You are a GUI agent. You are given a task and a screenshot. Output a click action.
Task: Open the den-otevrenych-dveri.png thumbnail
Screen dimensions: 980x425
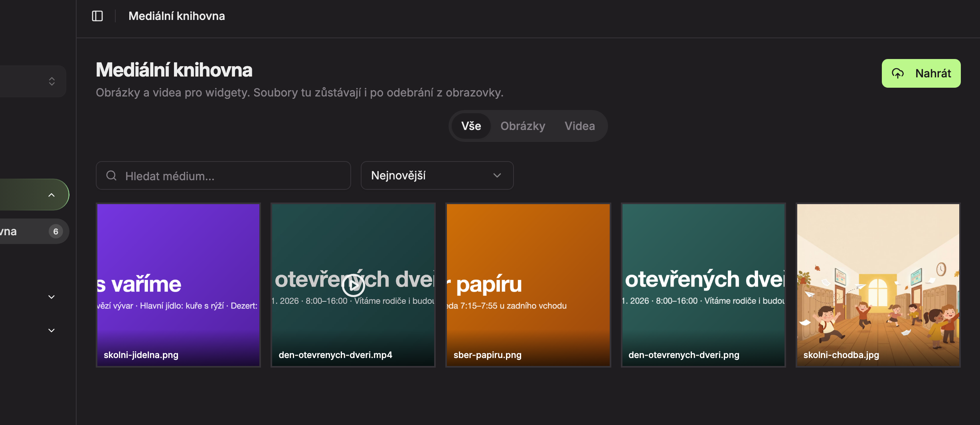(703, 285)
